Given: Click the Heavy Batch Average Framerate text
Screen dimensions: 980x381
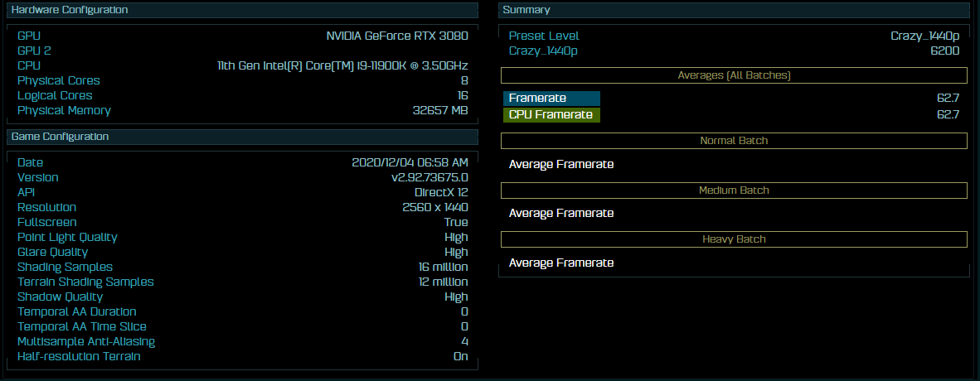Looking at the screenshot, I should click(561, 263).
